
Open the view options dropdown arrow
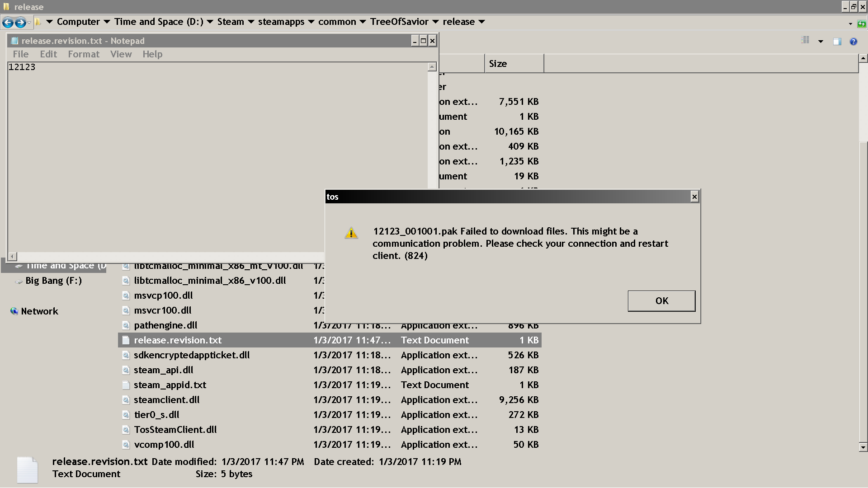click(x=821, y=42)
